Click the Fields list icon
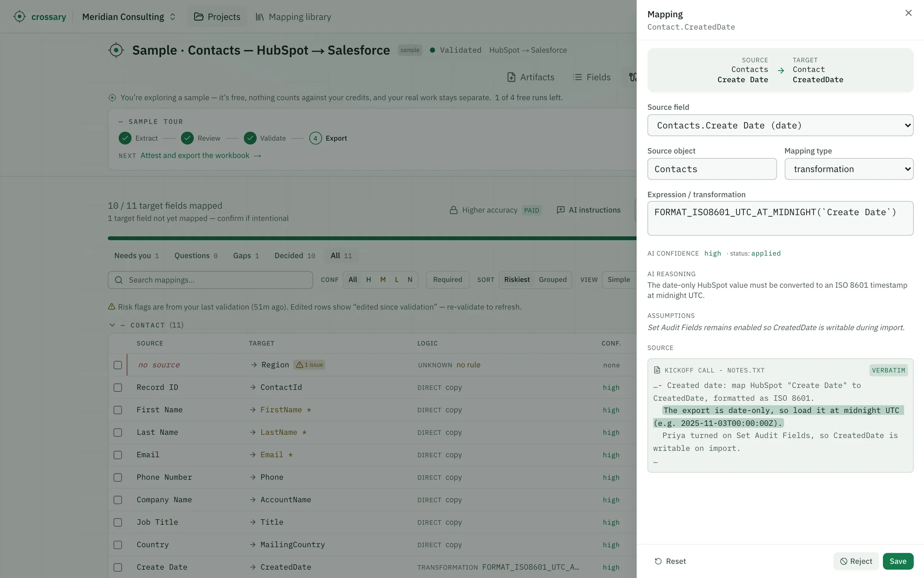924x578 pixels. (x=577, y=77)
